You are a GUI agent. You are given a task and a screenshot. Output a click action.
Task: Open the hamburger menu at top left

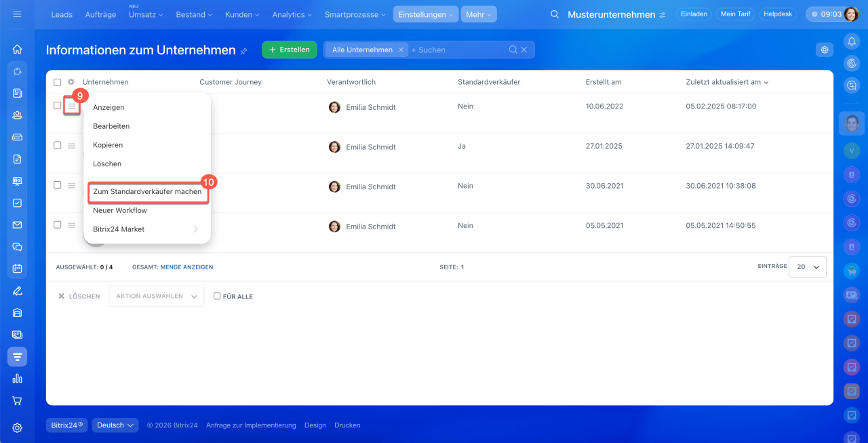17,14
